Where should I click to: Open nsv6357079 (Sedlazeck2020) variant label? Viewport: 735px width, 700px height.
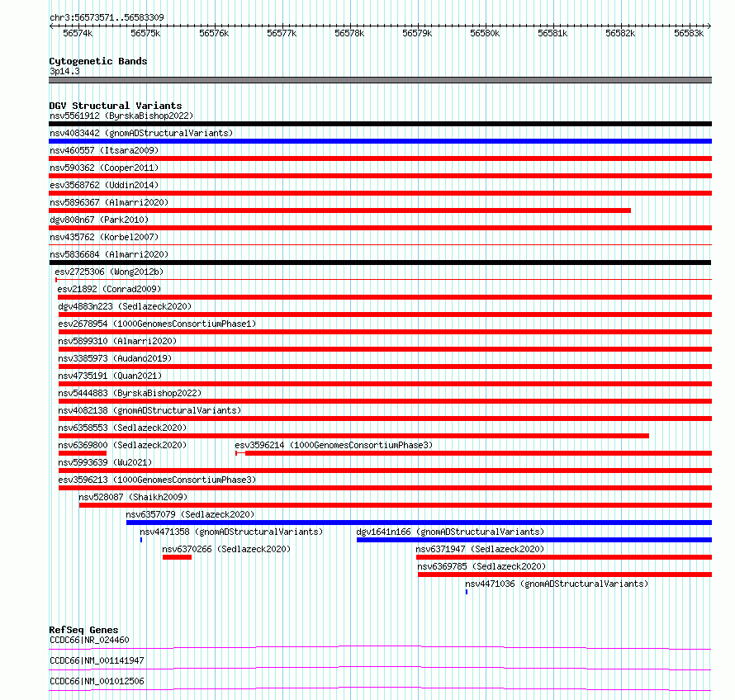[190, 514]
